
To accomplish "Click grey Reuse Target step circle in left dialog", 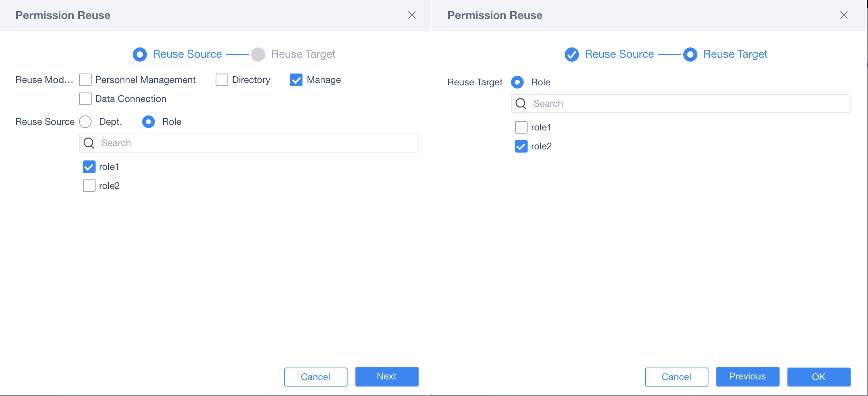I will point(258,54).
